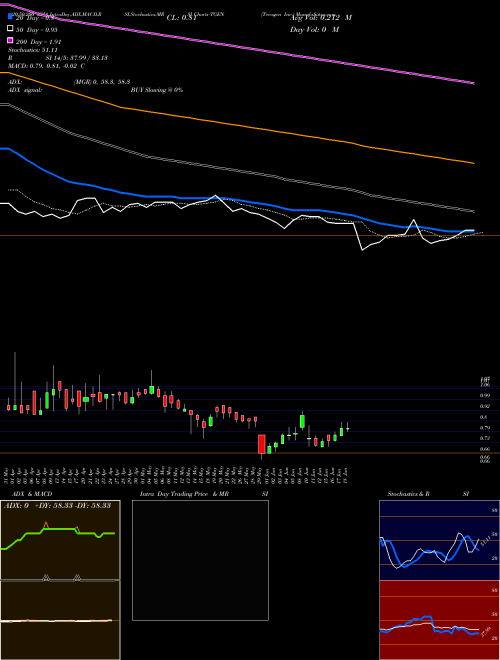Click the 'Intra Day Trading Price & MR' title
Image resolution: width=500 pixels, height=660 pixels.
pos(184,494)
